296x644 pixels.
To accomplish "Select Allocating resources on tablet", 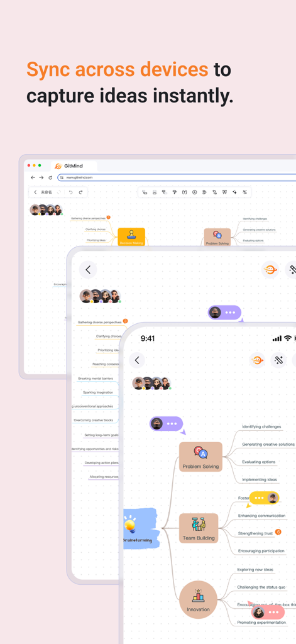I will pyautogui.click(x=104, y=477).
